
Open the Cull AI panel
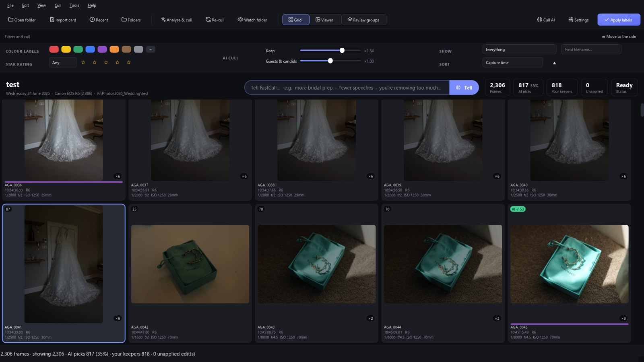(x=546, y=20)
